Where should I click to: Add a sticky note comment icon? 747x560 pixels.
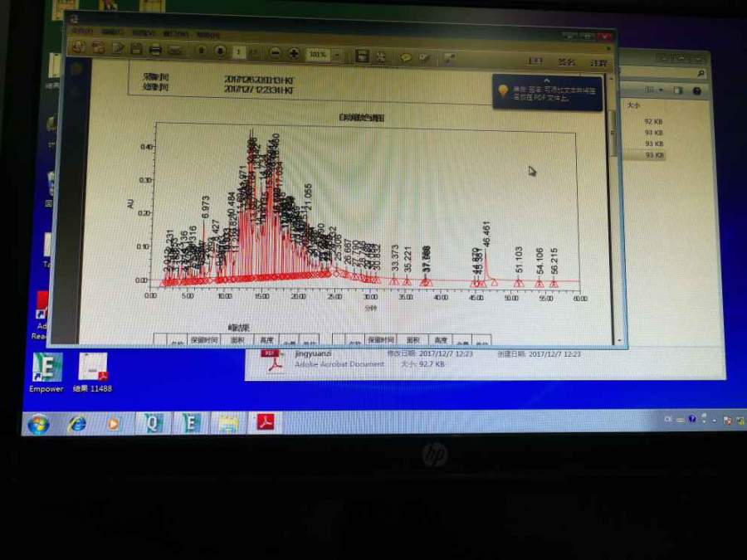(406, 57)
